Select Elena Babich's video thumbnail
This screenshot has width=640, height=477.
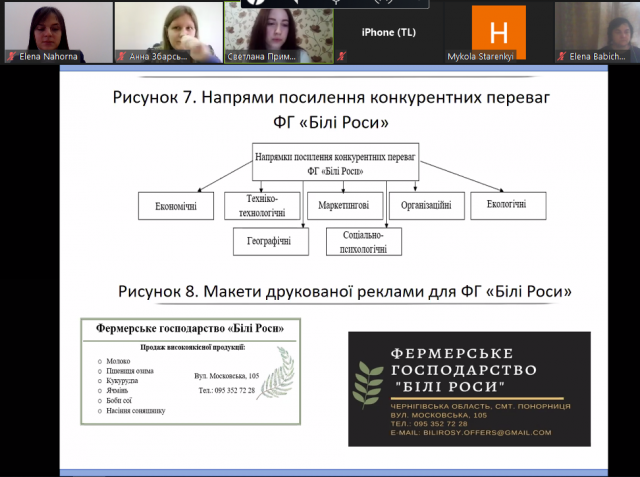pyautogui.click(x=598, y=32)
